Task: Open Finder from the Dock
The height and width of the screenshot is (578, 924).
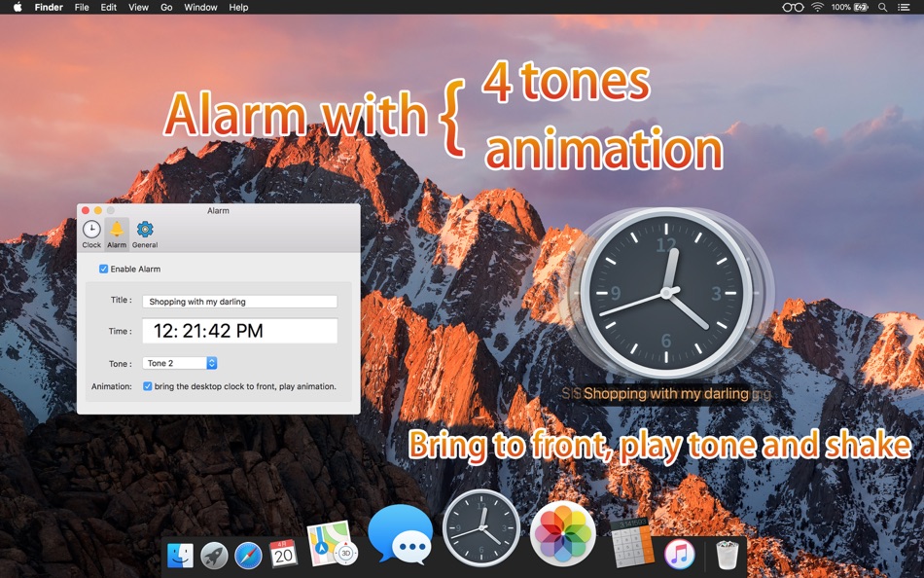Action: [x=180, y=555]
